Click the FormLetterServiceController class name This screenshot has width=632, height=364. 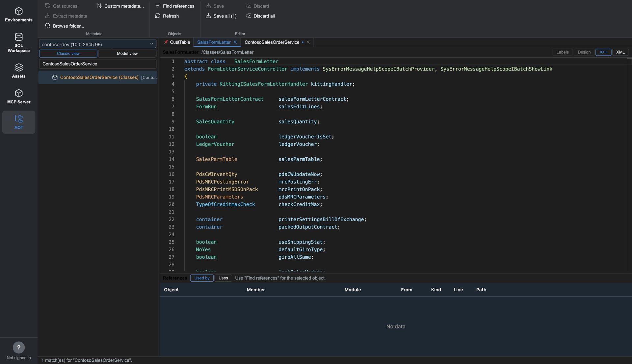[x=247, y=69]
